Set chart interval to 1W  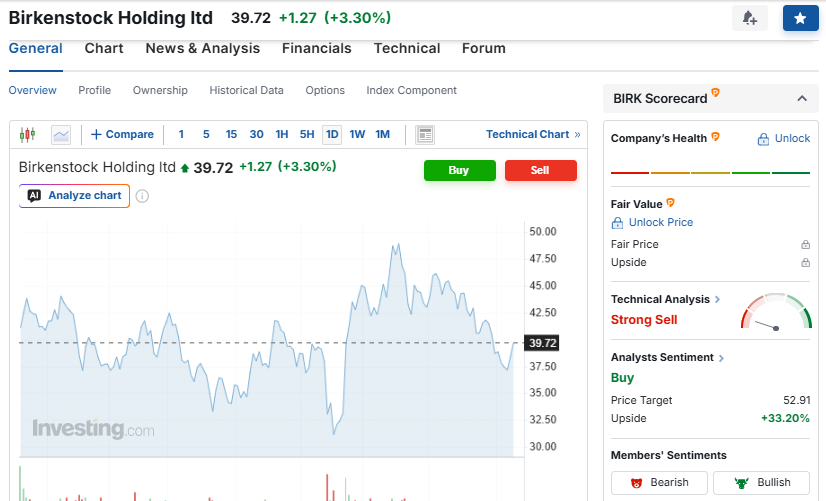point(357,134)
